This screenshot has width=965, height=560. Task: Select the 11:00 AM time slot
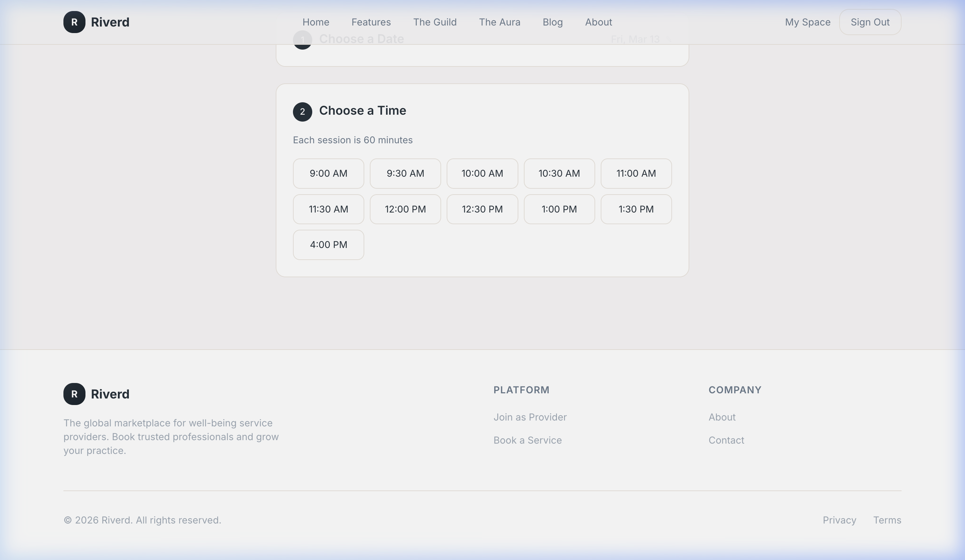click(636, 173)
